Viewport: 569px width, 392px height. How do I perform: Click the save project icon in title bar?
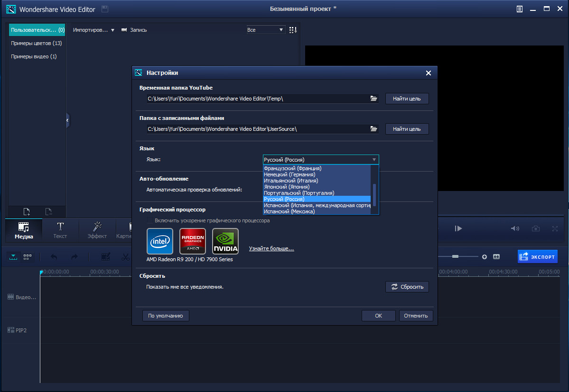104,9
